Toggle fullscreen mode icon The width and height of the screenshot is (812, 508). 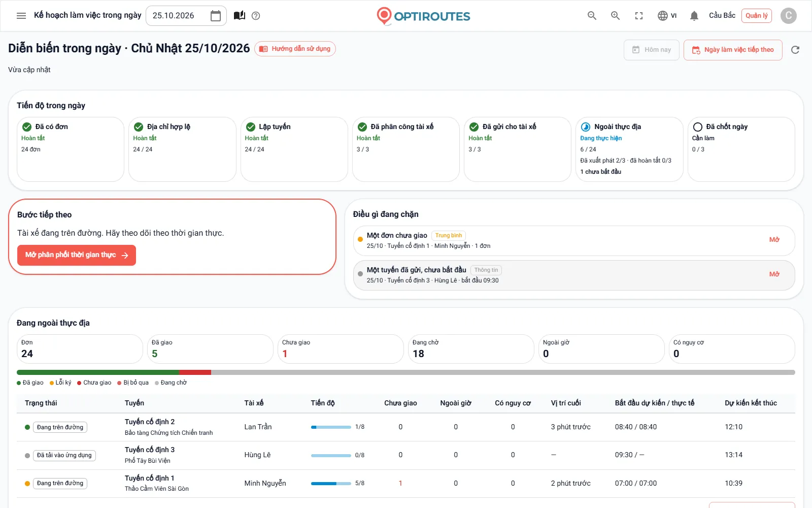639,16
